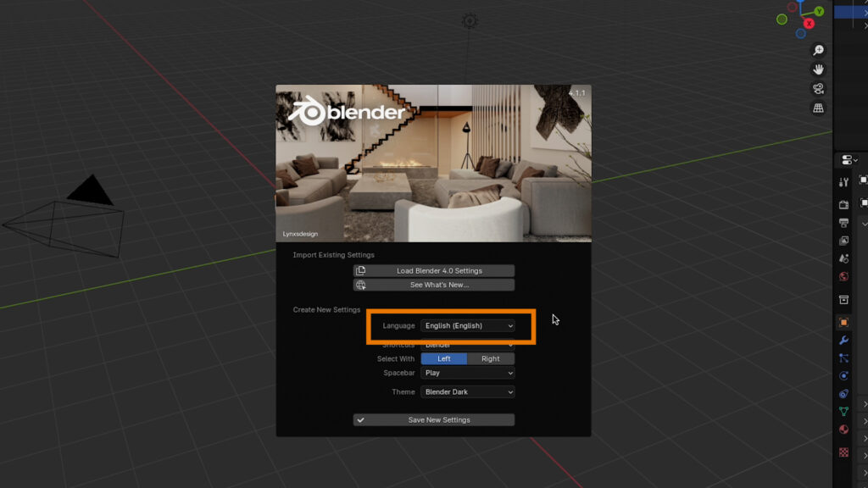Click the "Language" label
The image size is (868, 488).
pyautogui.click(x=398, y=326)
